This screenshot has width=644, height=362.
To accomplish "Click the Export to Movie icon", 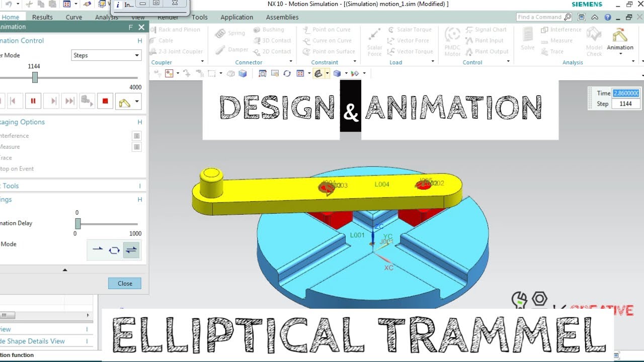I will point(87,101).
